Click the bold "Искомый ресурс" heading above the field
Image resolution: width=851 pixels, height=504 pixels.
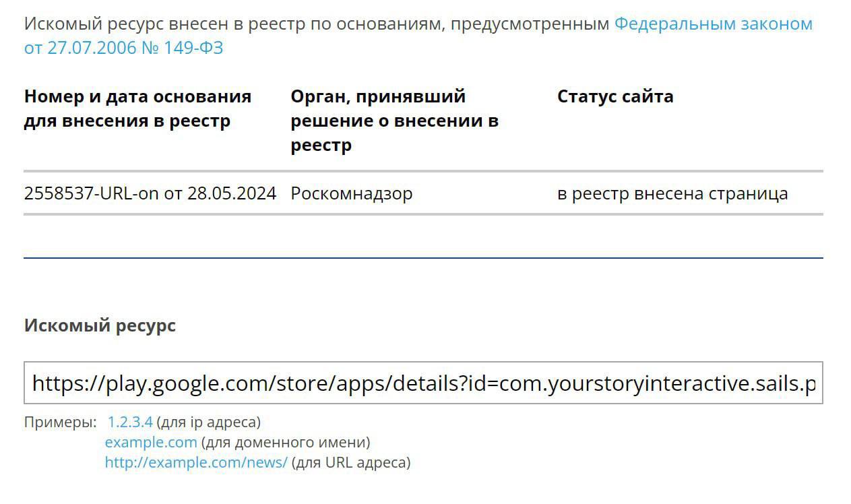tap(100, 325)
